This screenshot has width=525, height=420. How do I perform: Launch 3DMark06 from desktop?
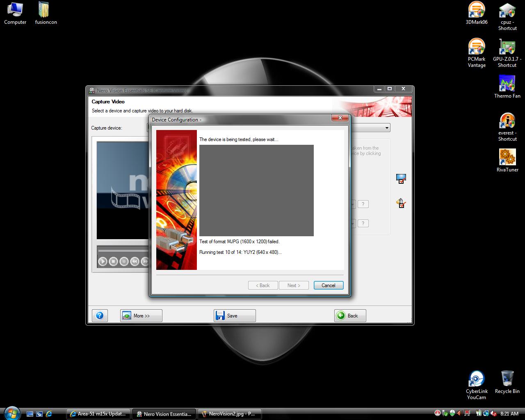click(477, 13)
